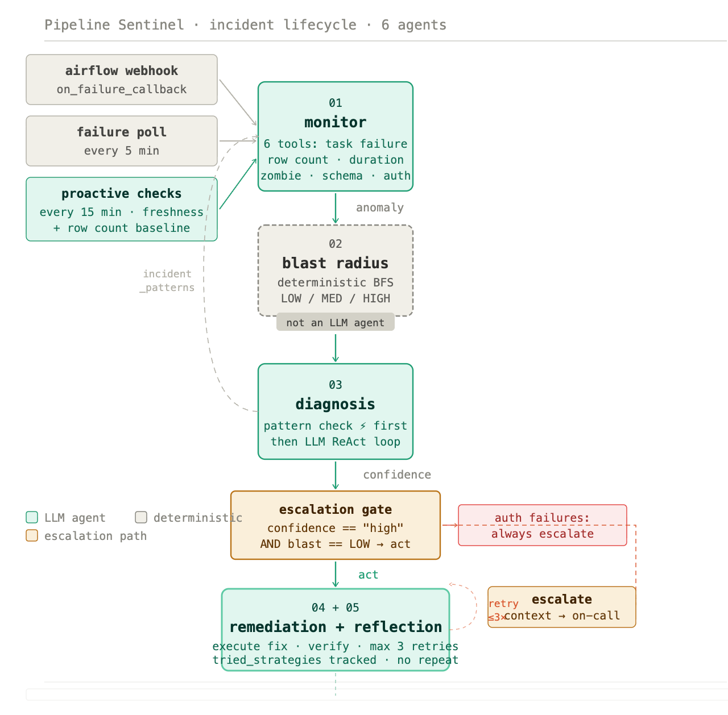Click the orange escalation path legend swatch

pos(32,535)
